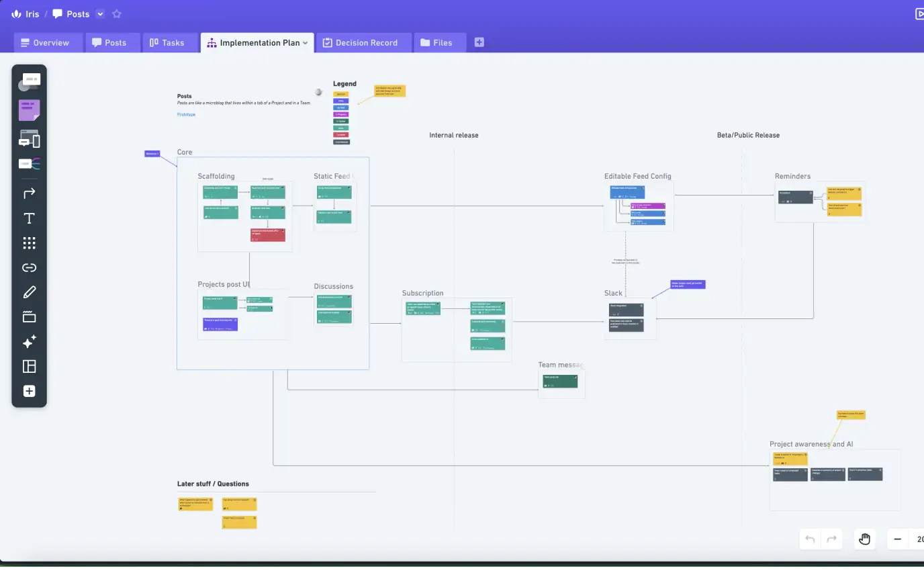Open the Posts breadcrumb dropdown

99,13
